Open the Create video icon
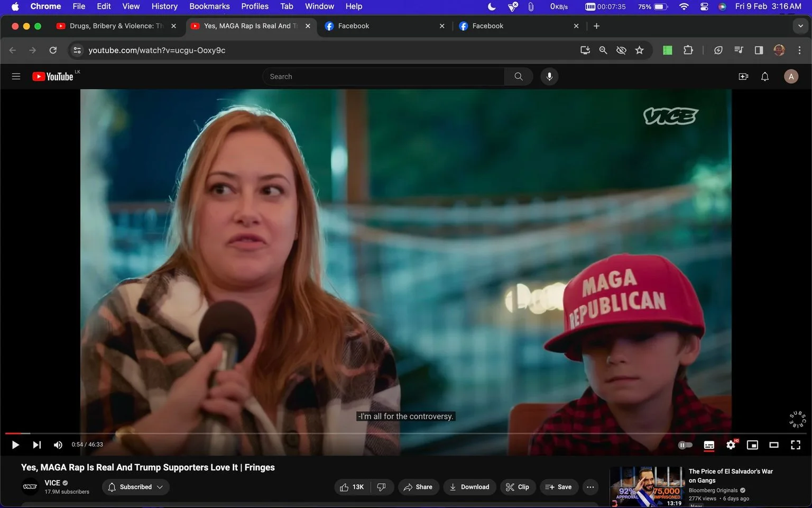 743,77
